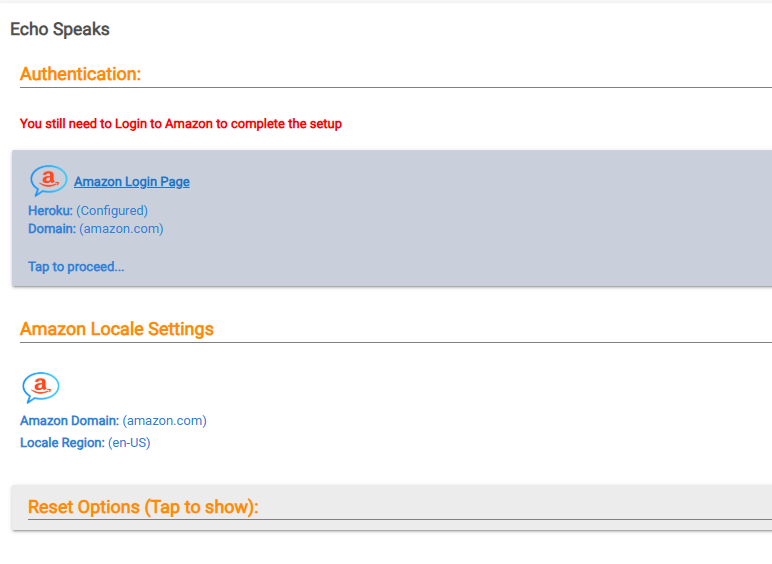
Task: Tap the "Tap to proceed..." text
Action: [x=76, y=267]
